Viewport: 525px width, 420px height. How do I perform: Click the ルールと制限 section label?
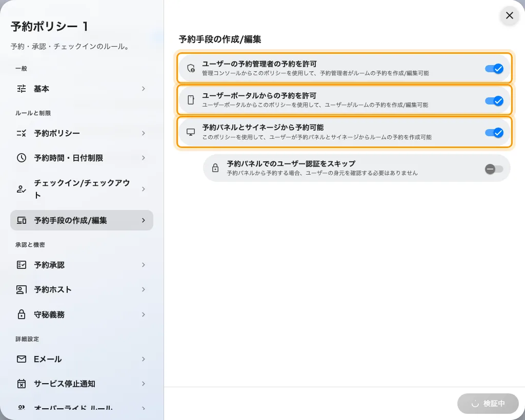point(33,113)
